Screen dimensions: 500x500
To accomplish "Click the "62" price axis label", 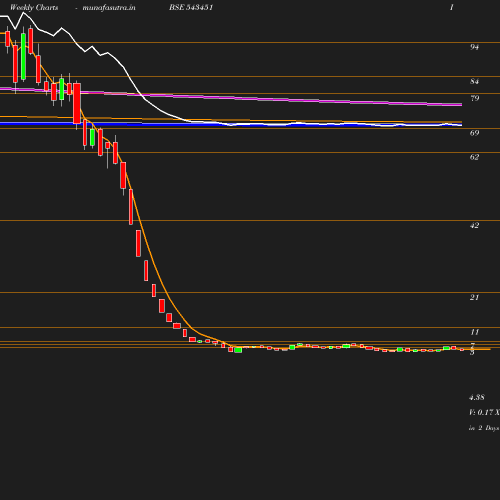I will [x=474, y=157].
